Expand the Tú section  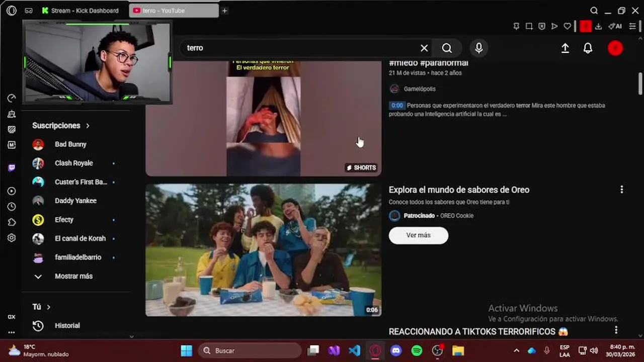42,307
